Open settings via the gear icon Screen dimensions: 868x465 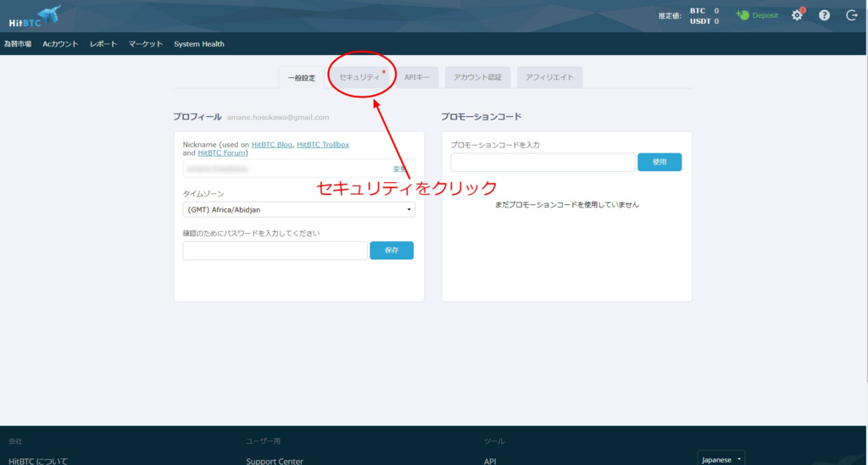coord(797,15)
